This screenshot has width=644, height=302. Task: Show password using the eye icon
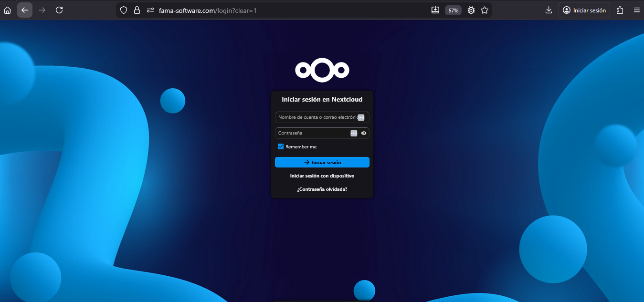(x=364, y=133)
